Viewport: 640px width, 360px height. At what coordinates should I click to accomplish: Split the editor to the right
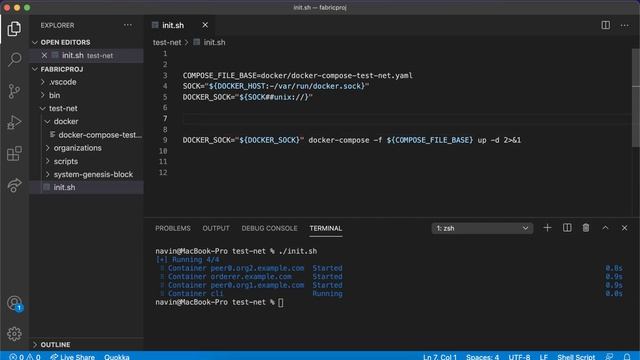pos(606,25)
